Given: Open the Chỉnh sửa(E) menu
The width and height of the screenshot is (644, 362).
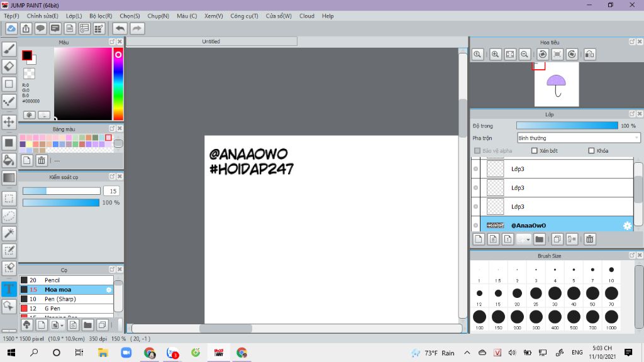Looking at the screenshot, I should tap(42, 16).
